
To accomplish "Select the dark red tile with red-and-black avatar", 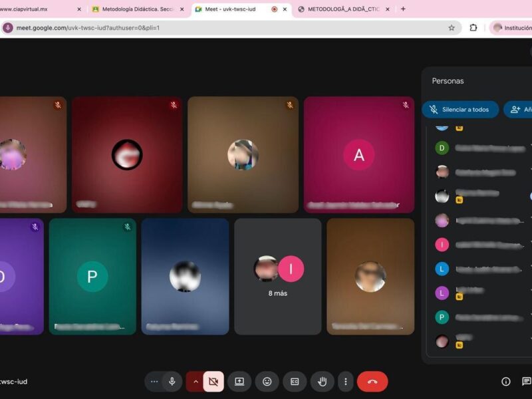I will click(x=127, y=155).
